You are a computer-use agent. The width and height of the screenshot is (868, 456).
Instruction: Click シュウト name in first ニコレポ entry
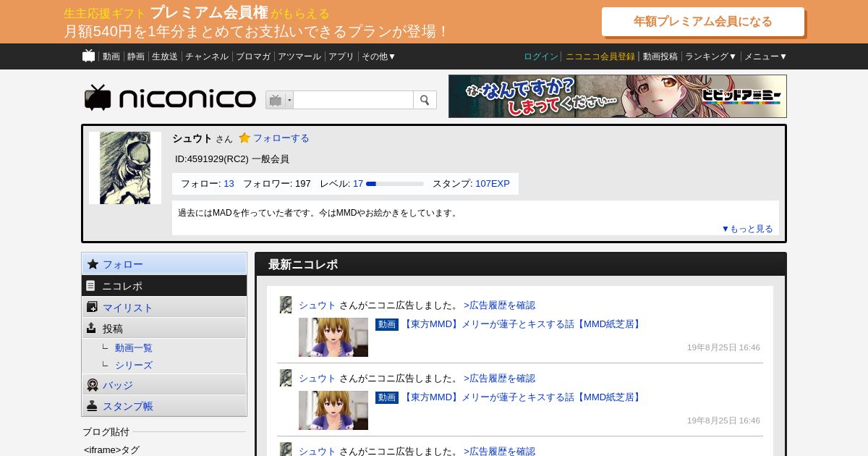tap(318, 305)
